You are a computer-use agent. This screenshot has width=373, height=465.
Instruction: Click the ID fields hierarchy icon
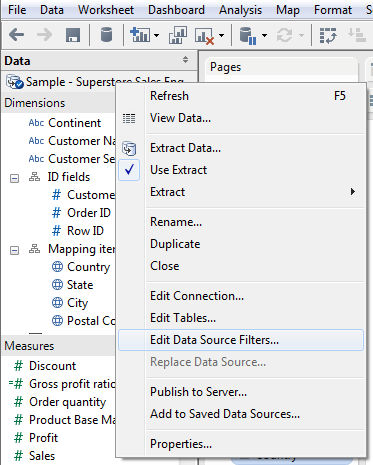pyautogui.click(x=34, y=177)
